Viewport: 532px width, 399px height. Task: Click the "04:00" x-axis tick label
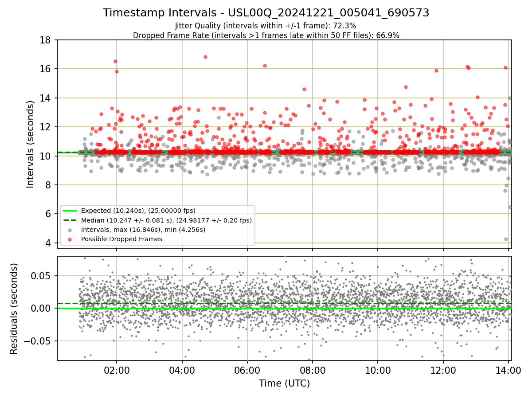pos(182,370)
